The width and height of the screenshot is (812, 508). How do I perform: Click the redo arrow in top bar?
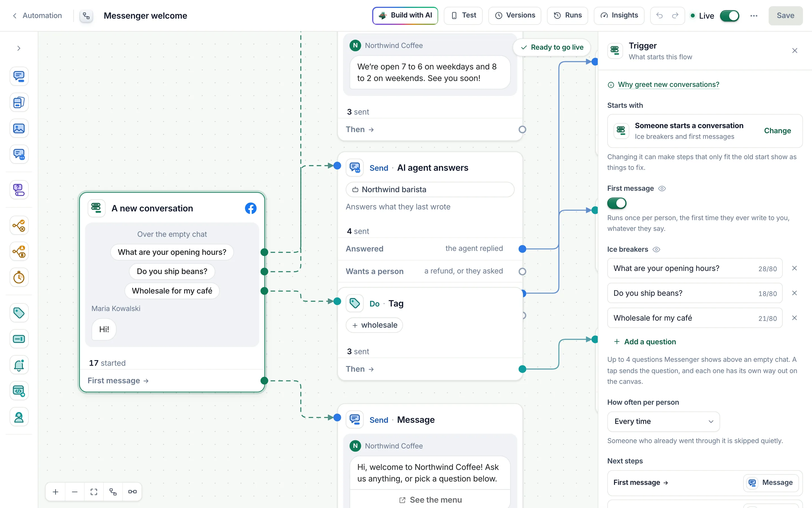click(675, 16)
